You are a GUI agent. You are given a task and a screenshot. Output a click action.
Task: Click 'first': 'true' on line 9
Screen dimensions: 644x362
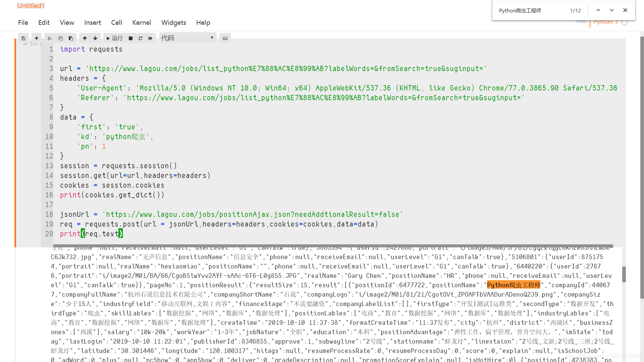(110, 127)
